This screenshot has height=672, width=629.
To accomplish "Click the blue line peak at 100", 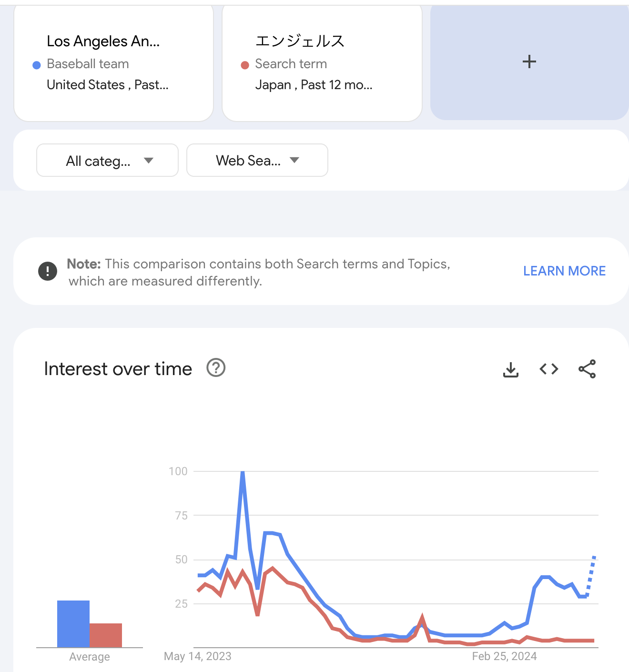I will pyautogui.click(x=243, y=473).
